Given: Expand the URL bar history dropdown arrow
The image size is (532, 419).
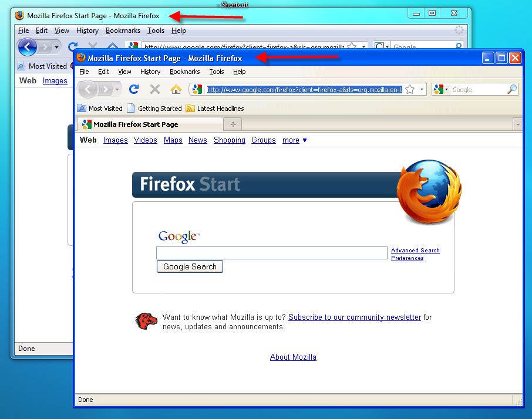Looking at the screenshot, I should [422, 90].
